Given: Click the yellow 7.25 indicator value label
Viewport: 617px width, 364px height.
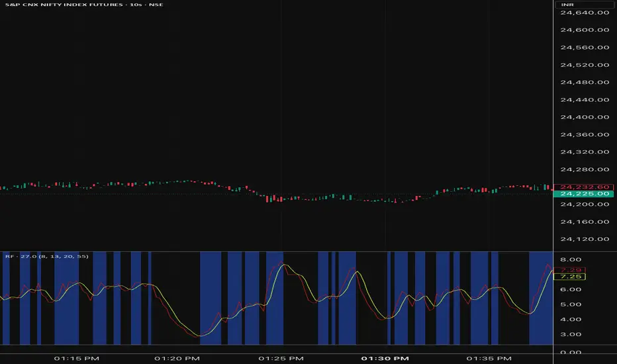Looking at the screenshot, I should 569,277.
